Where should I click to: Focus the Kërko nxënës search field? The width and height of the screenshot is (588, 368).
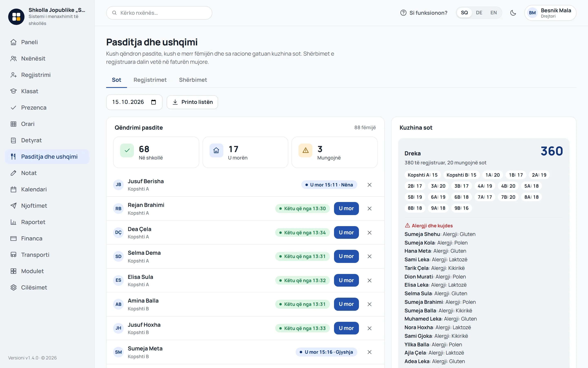coord(159,13)
